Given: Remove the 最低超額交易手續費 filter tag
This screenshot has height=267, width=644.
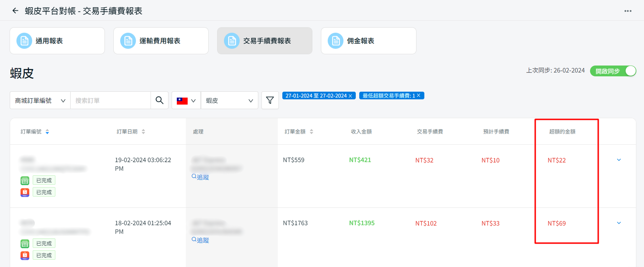Looking at the screenshot, I should coord(419,96).
